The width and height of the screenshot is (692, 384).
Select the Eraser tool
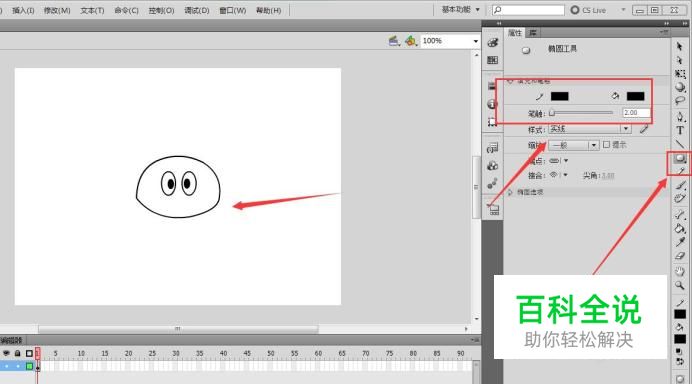pos(680,256)
